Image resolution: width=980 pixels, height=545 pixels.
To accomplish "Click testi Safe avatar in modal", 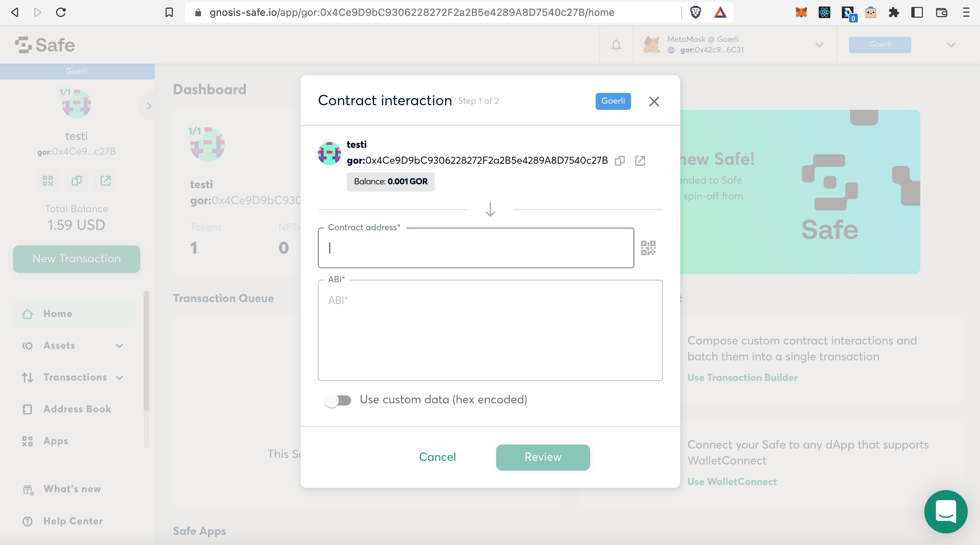I will [x=329, y=154].
